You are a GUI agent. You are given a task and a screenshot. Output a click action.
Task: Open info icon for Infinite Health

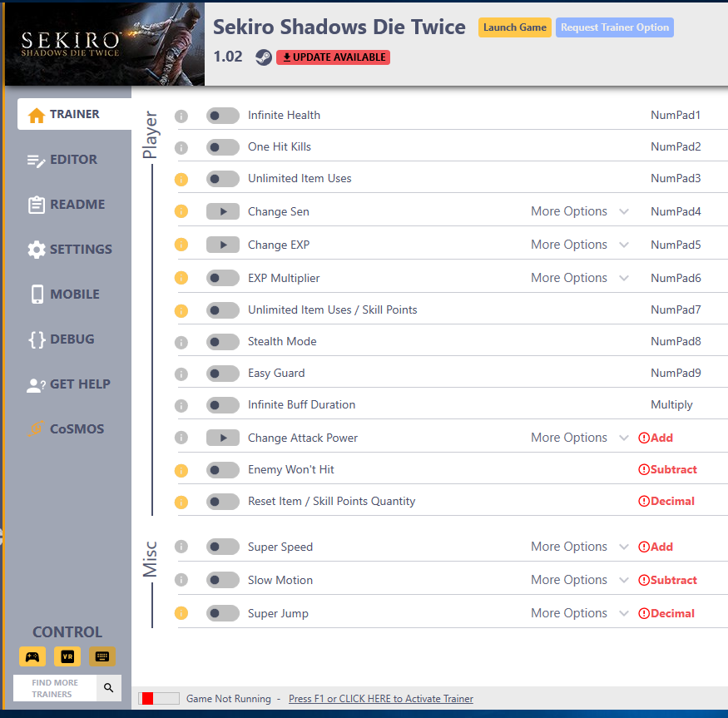[x=181, y=116]
